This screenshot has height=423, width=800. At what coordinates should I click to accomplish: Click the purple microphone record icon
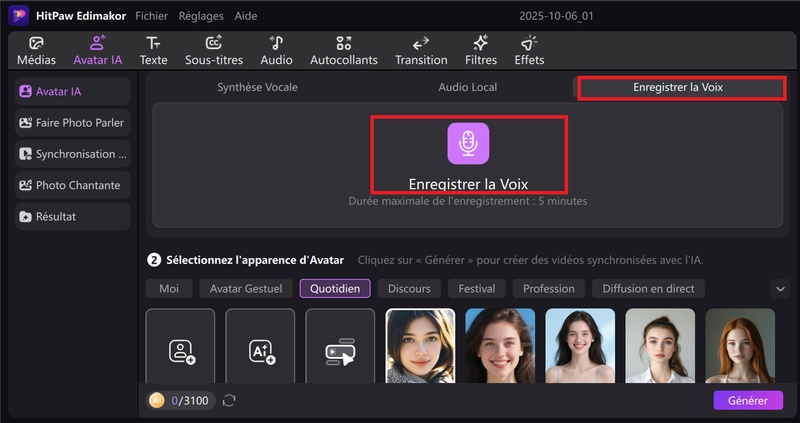click(468, 144)
